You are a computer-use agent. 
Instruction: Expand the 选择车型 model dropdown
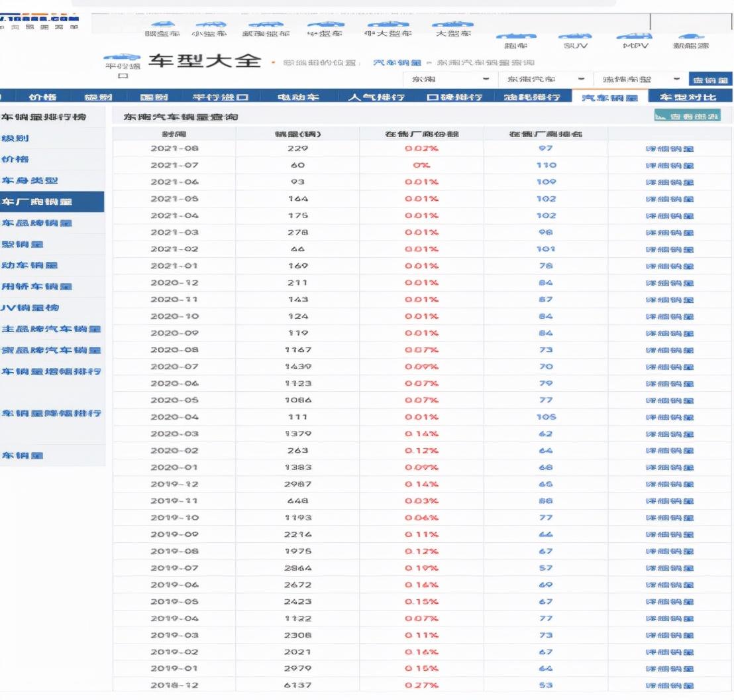coord(639,79)
